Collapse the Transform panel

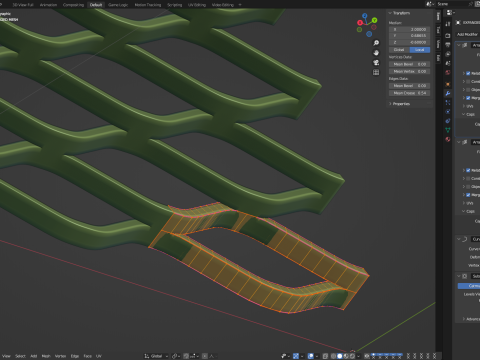coord(390,13)
